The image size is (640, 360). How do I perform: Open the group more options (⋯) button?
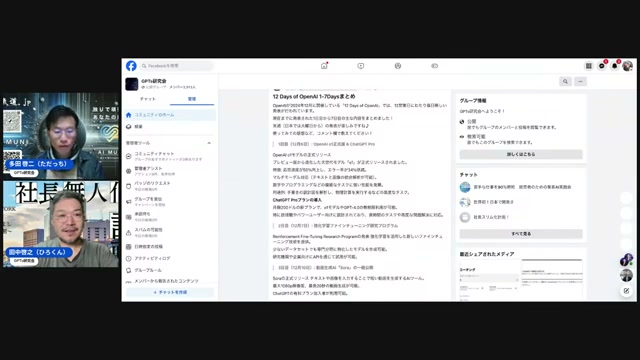tap(580, 82)
